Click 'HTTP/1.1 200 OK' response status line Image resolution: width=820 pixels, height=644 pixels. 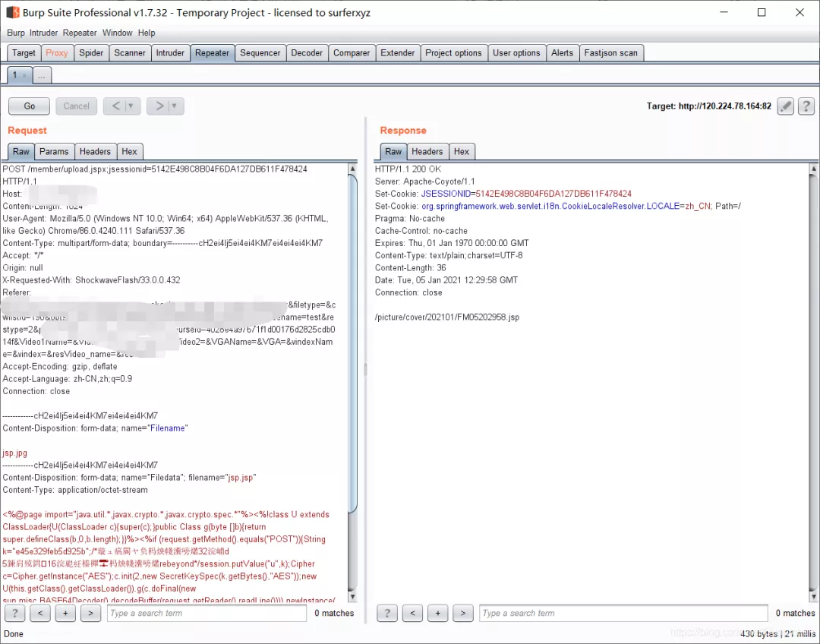click(408, 169)
